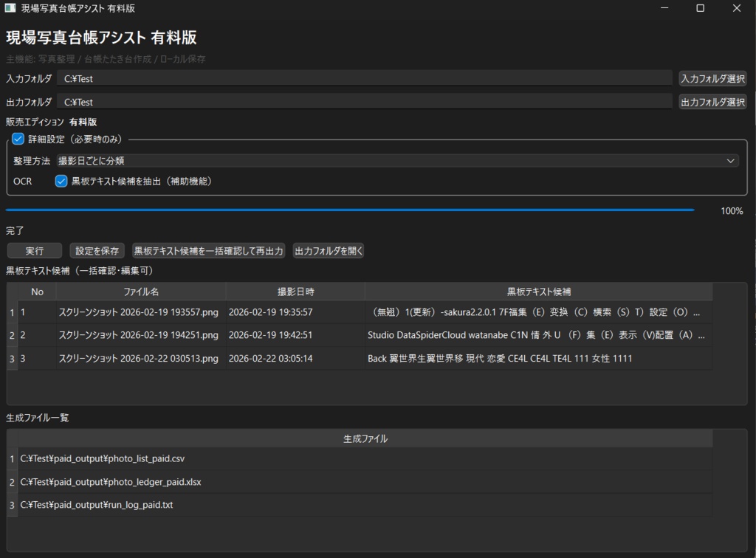This screenshot has width=756, height=558.
Task: Open the 入力フォルダ選択 folder picker
Action: (x=712, y=78)
